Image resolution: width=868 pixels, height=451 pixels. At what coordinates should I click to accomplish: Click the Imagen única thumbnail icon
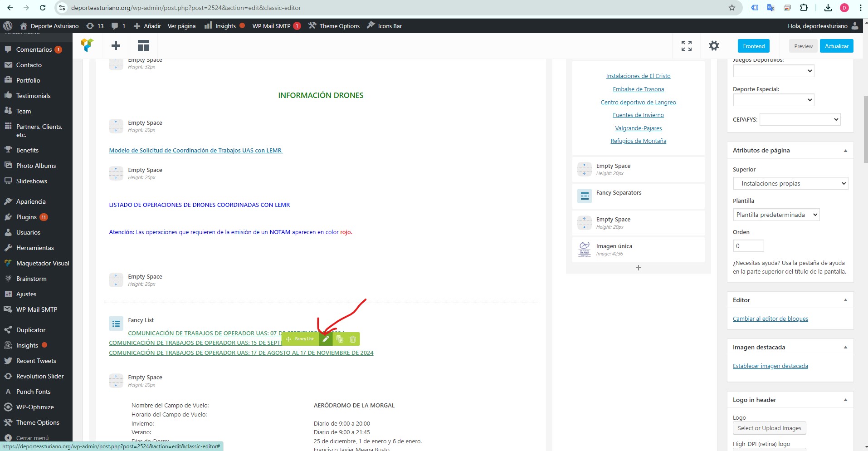pyautogui.click(x=585, y=249)
